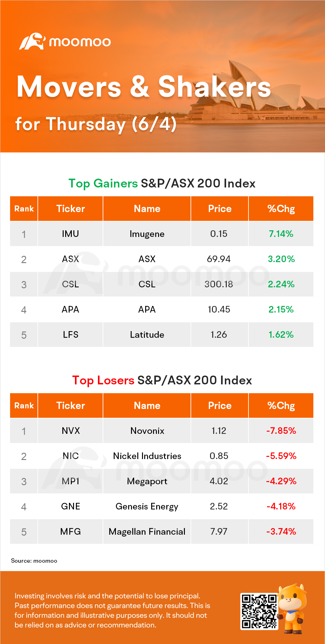Click the moomoo mascot character

pyautogui.click(x=293, y=608)
